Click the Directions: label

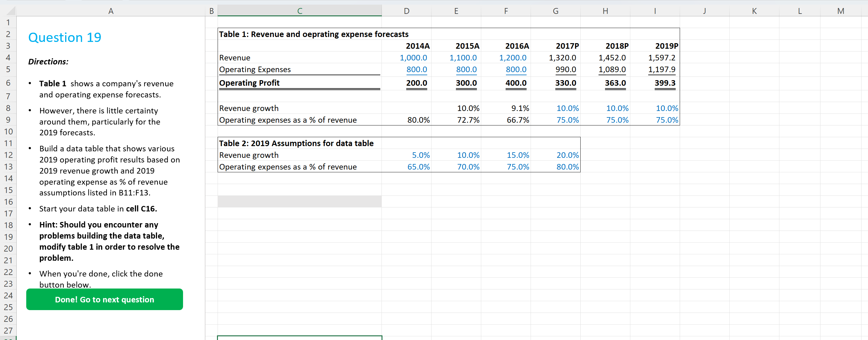point(48,62)
